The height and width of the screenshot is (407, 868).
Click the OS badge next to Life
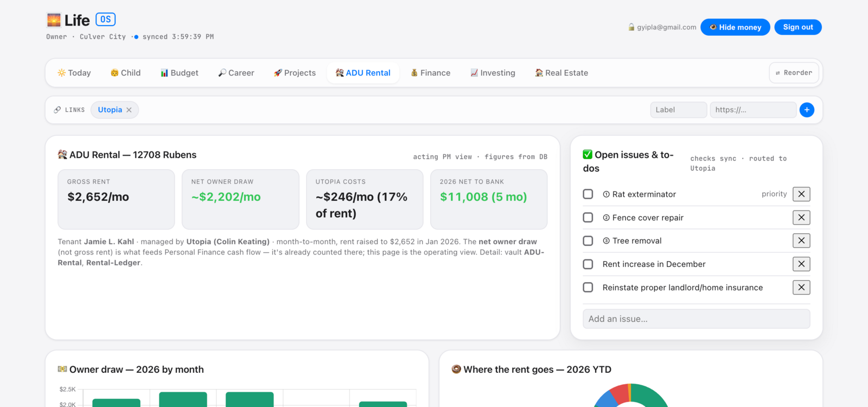(x=106, y=20)
